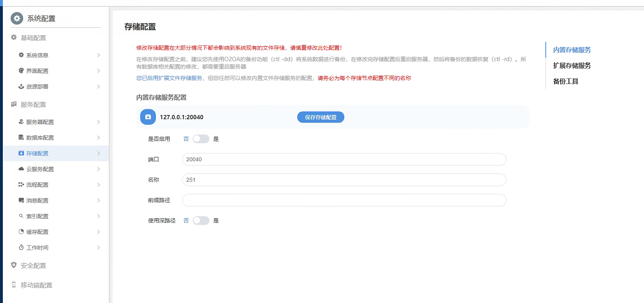Toggle the 是否启用 switch
The height and width of the screenshot is (303, 644).
click(201, 139)
